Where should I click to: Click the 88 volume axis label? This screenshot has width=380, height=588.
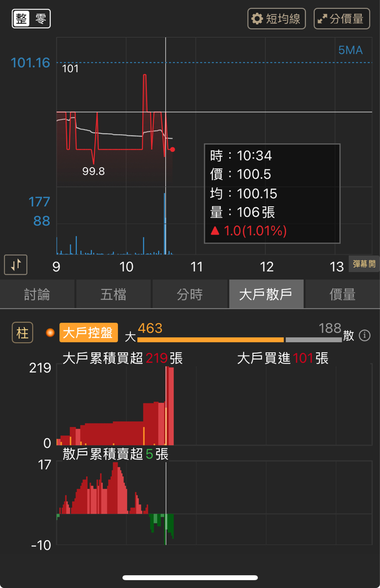point(42,221)
